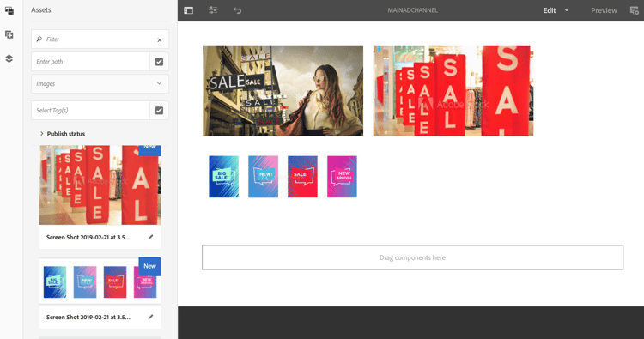
Task: Select the NEW ARRIVAL magenta poster on page
Action: tap(342, 177)
